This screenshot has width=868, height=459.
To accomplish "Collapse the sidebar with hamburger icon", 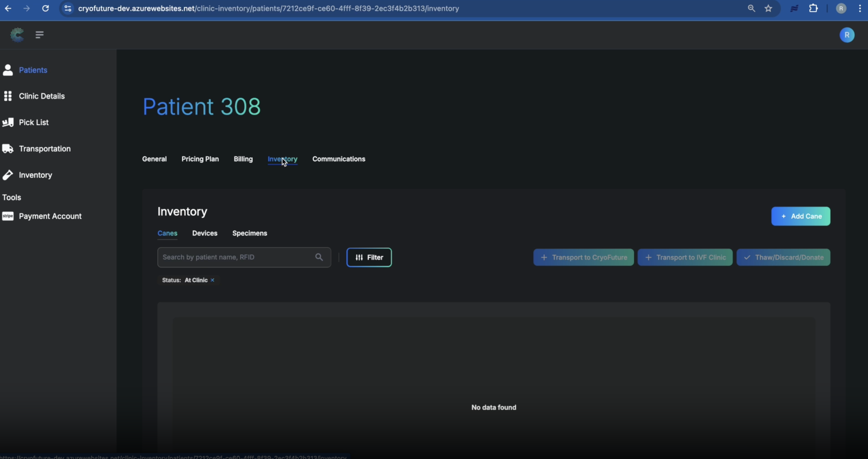I will coord(39,35).
